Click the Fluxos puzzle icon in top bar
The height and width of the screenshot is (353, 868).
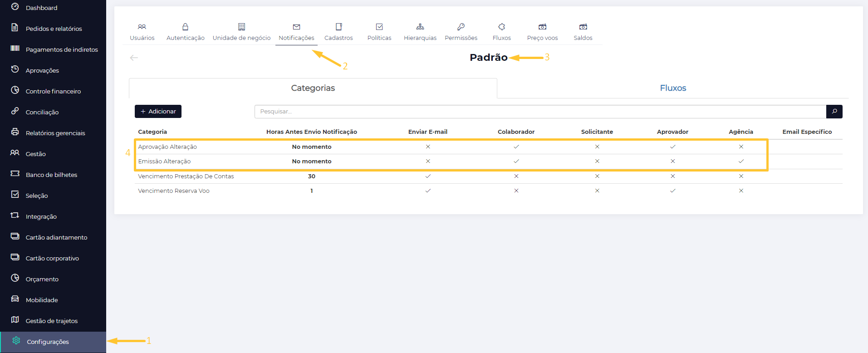coord(501,27)
